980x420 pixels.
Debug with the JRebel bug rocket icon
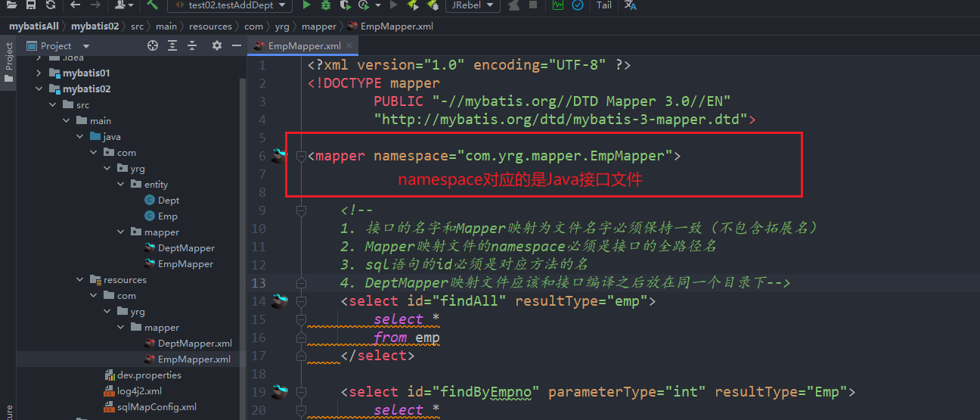433,5
